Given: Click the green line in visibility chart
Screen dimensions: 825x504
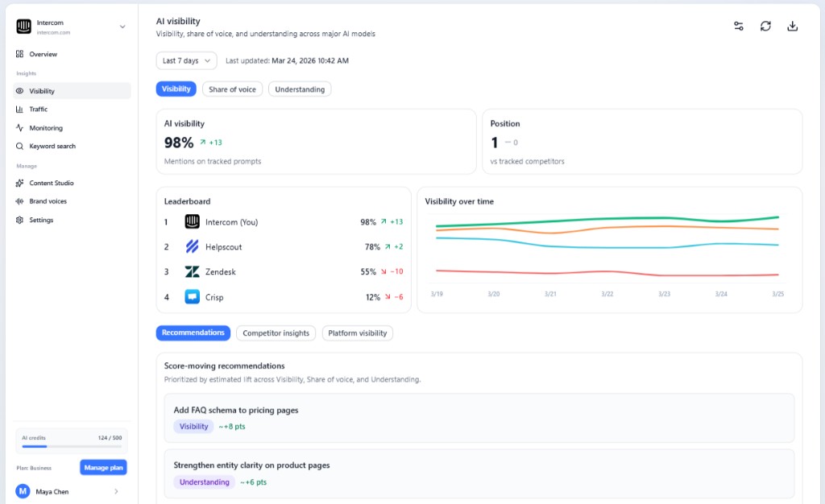Looking at the screenshot, I should click(x=607, y=219).
